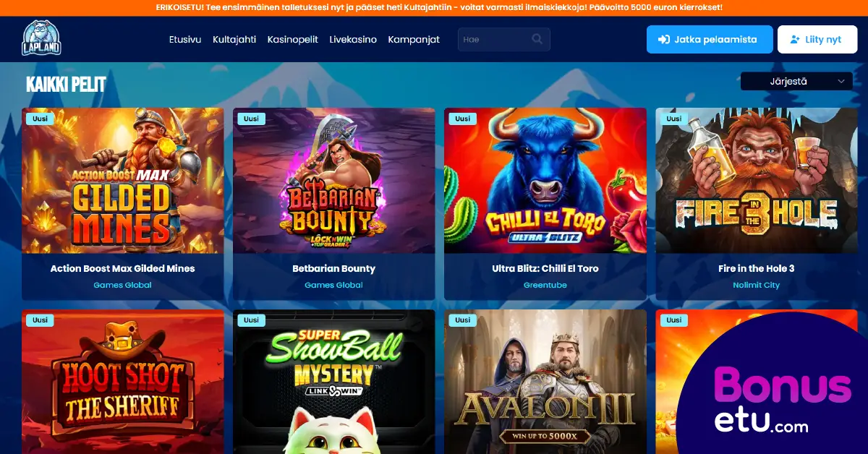Image resolution: width=868 pixels, height=454 pixels.
Task: Click the Uusi badge on Betbarian Bounty
Action: click(x=251, y=119)
